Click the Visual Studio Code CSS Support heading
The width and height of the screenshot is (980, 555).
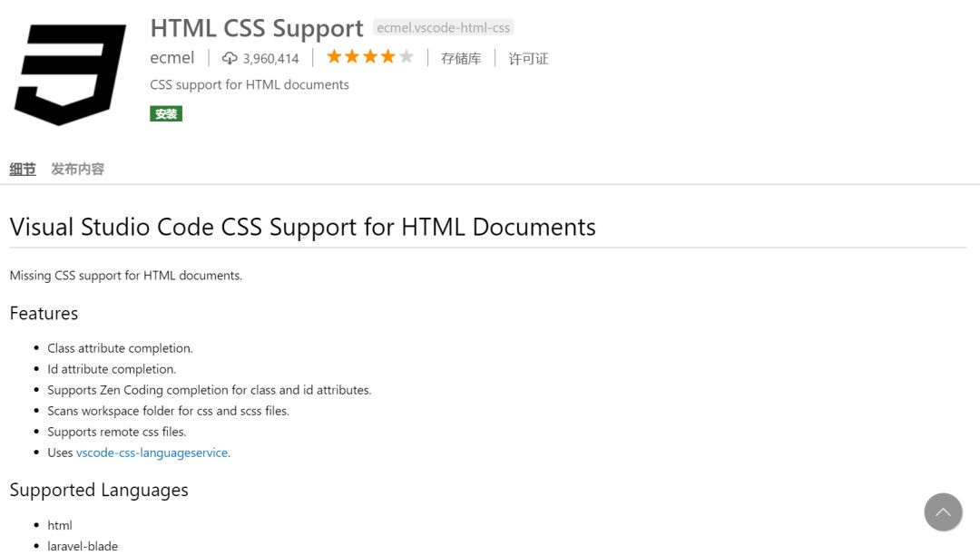302,227
